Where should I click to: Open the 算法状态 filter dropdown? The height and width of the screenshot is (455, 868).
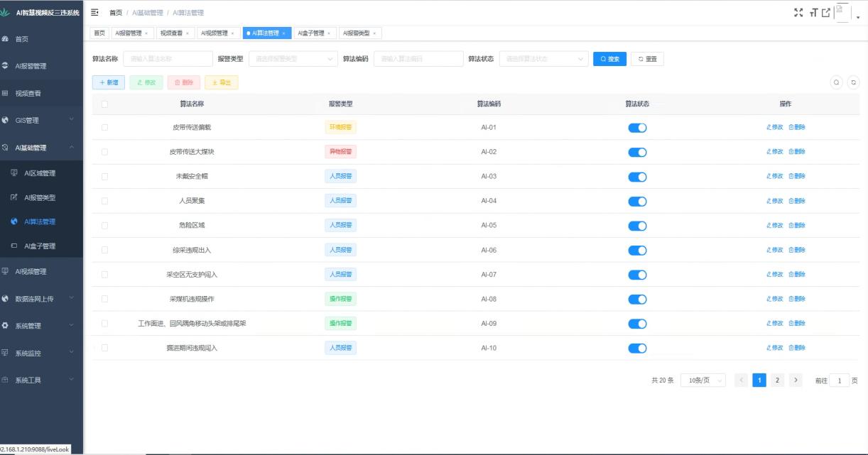[x=543, y=59]
